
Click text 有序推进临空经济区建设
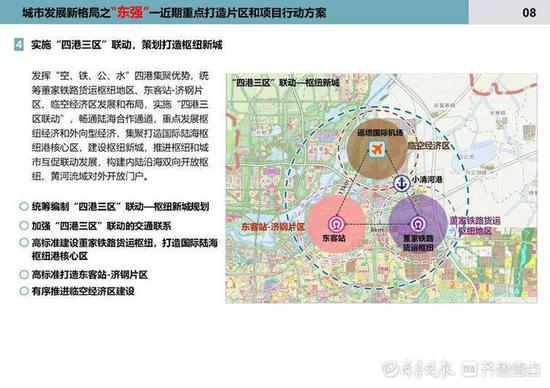click(x=83, y=291)
